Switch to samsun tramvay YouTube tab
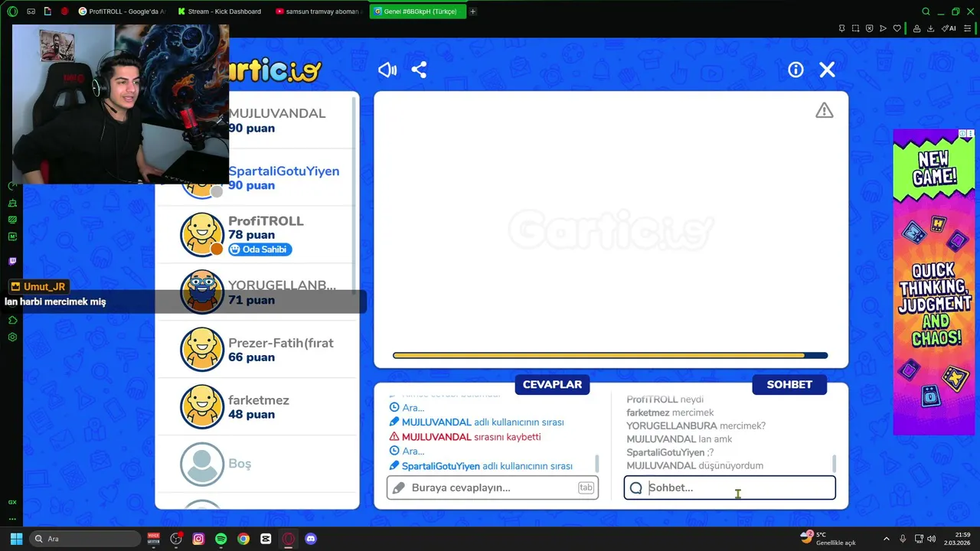Viewport: 980px width, 551px height. 318,11
